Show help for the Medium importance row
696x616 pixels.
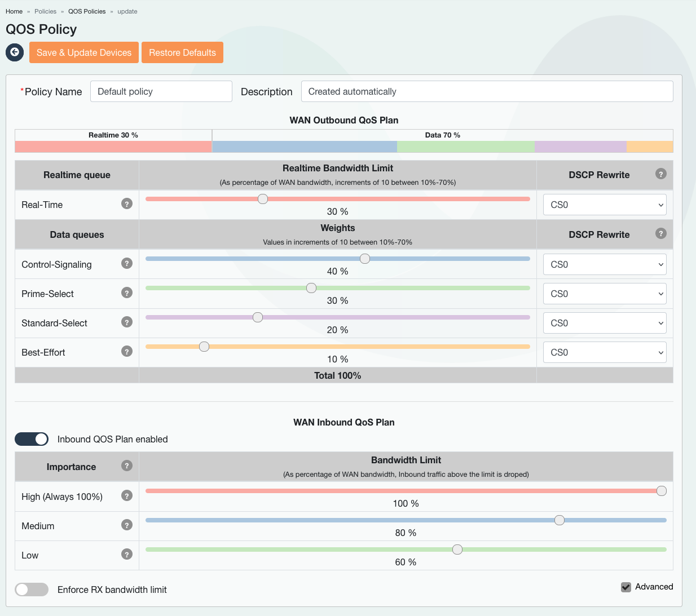click(127, 525)
